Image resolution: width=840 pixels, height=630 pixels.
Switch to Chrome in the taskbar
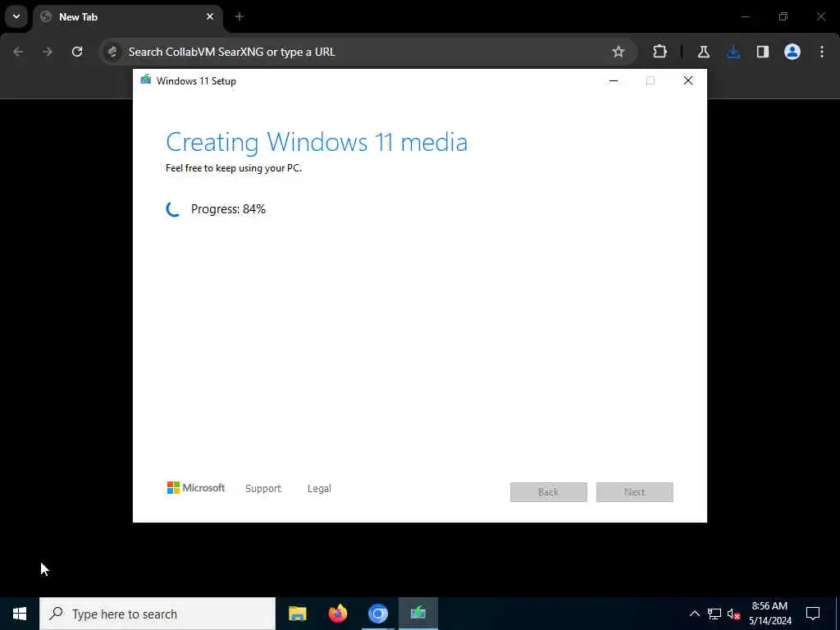pyautogui.click(x=378, y=614)
